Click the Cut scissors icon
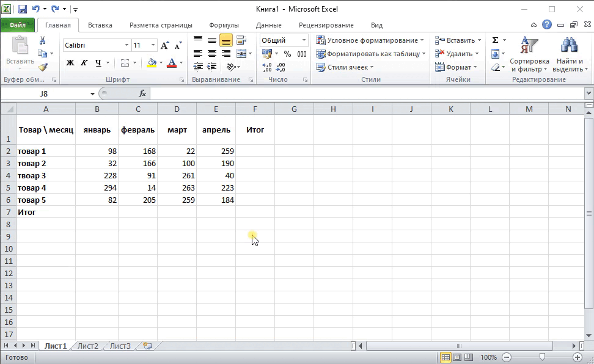 [42, 40]
